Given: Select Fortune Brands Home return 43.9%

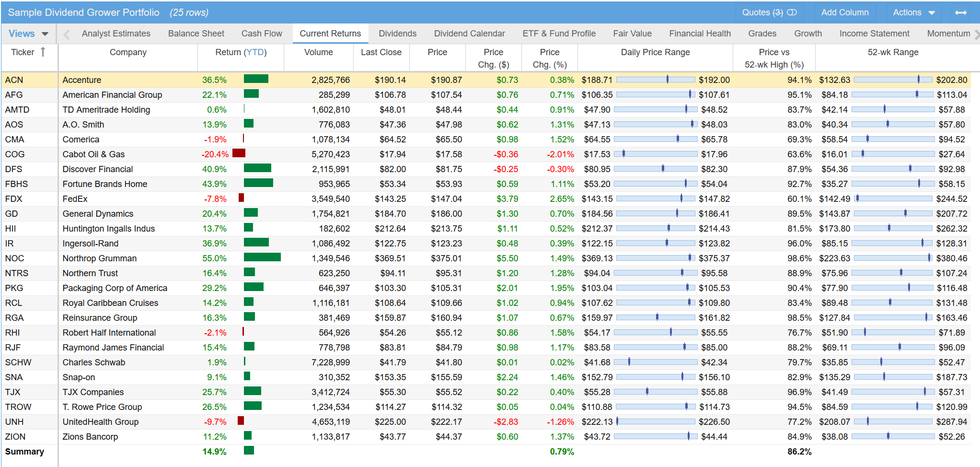Looking at the screenshot, I should click(214, 184).
